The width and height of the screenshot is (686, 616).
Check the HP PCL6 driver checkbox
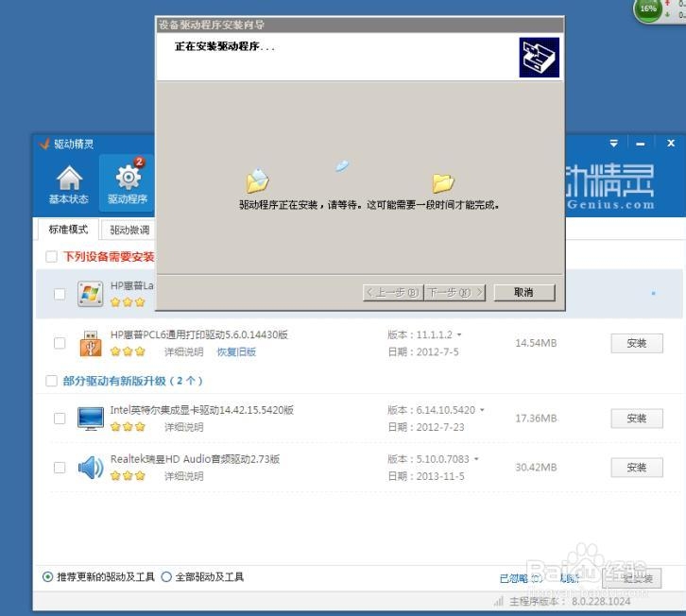[60, 343]
